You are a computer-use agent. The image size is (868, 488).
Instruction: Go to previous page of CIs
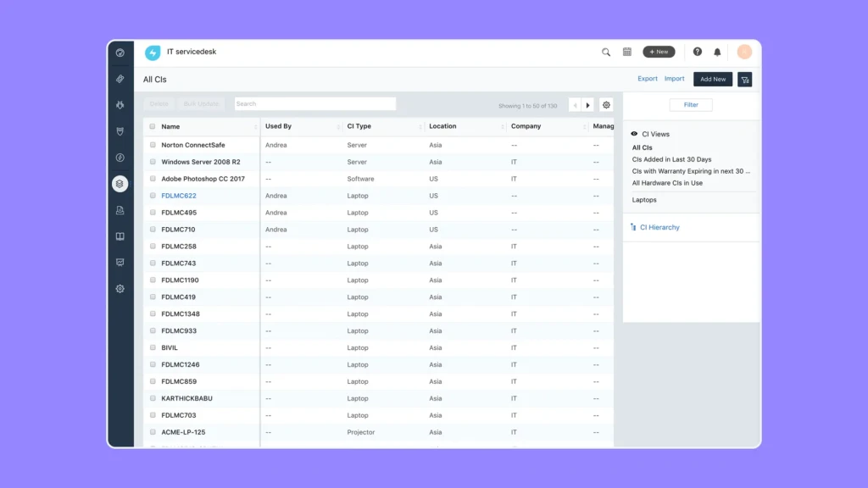click(x=576, y=105)
